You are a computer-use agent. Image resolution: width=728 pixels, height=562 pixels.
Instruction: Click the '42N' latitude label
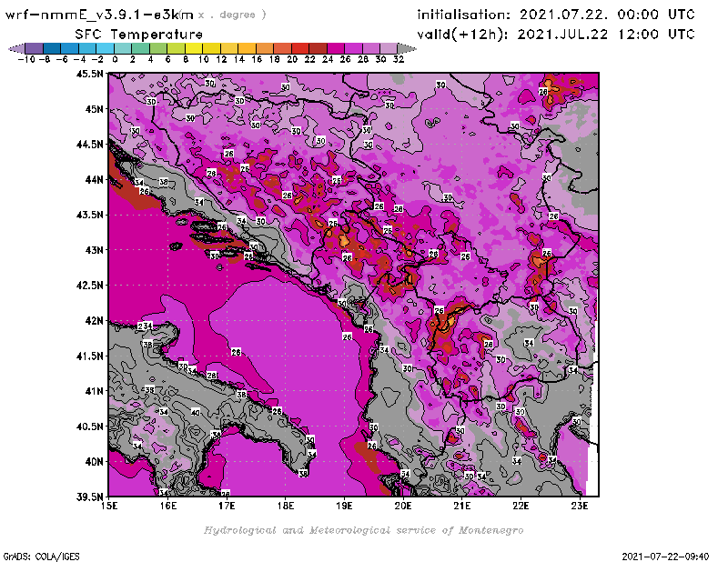click(94, 321)
